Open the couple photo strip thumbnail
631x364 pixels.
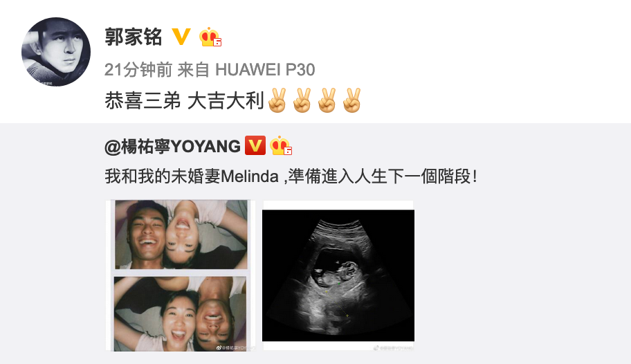point(181,275)
